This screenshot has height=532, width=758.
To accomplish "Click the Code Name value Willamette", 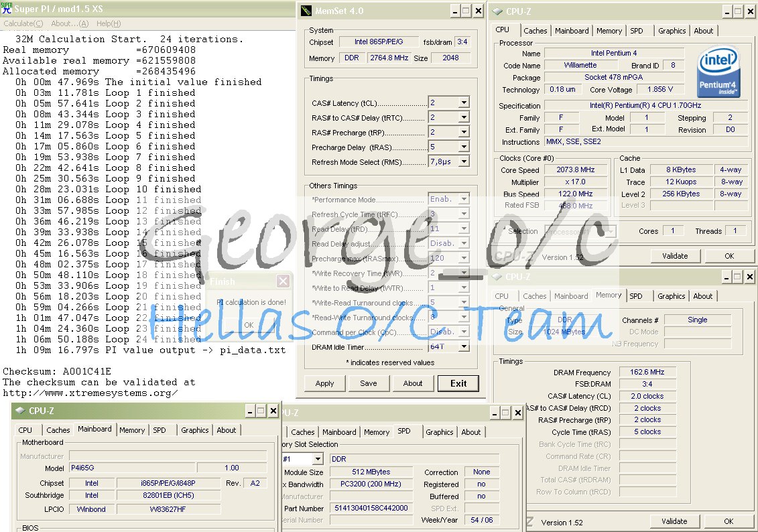I will point(580,65).
